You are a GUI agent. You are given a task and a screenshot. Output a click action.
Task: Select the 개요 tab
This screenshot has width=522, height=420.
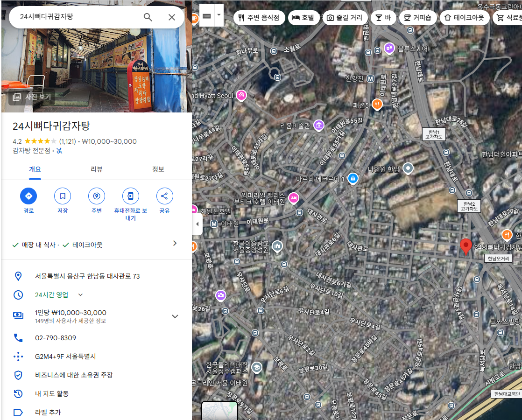pyautogui.click(x=35, y=169)
